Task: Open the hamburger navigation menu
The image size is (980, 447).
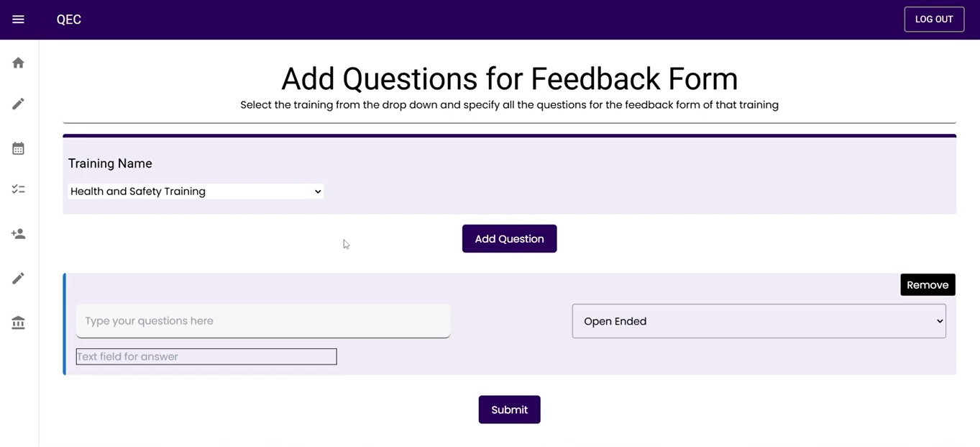Action: click(x=19, y=19)
